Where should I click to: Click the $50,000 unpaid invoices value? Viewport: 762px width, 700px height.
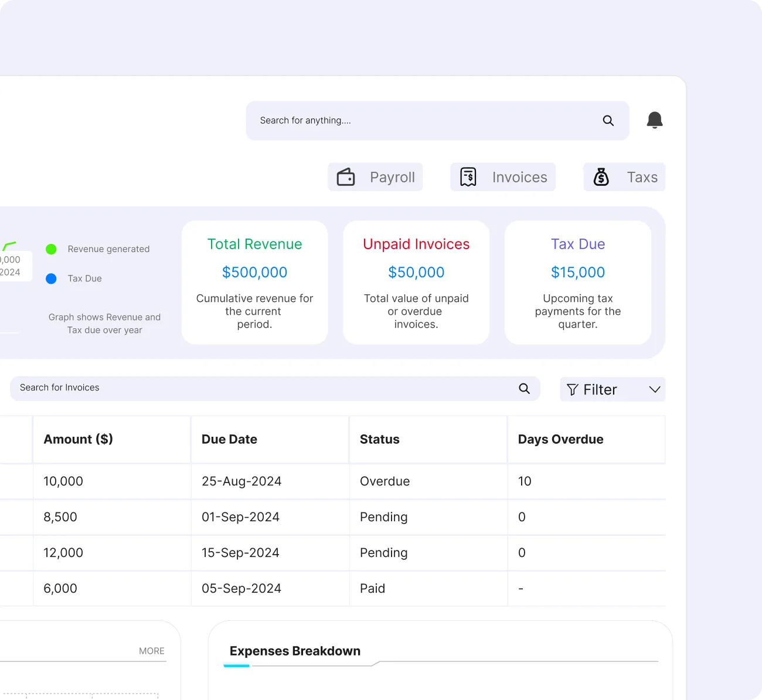point(416,273)
